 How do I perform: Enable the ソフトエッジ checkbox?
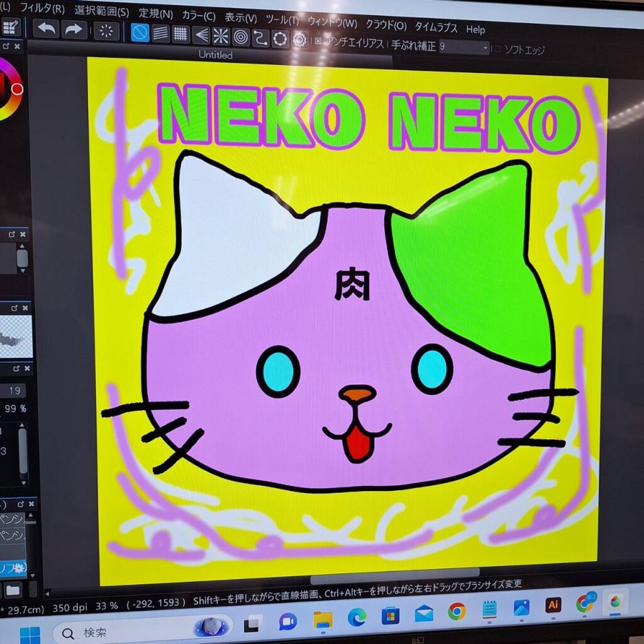497,49
